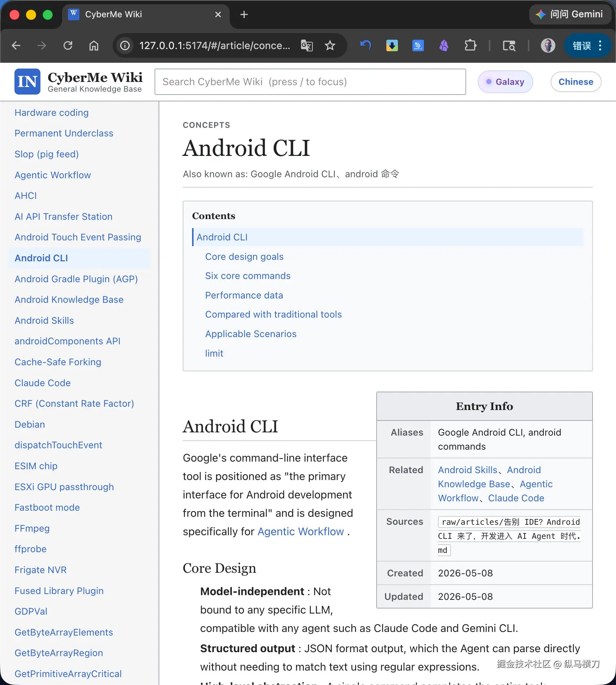Close the CyberMe Wiki tab
The height and width of the screenshot is (685, 616).
tap(218, 14)
